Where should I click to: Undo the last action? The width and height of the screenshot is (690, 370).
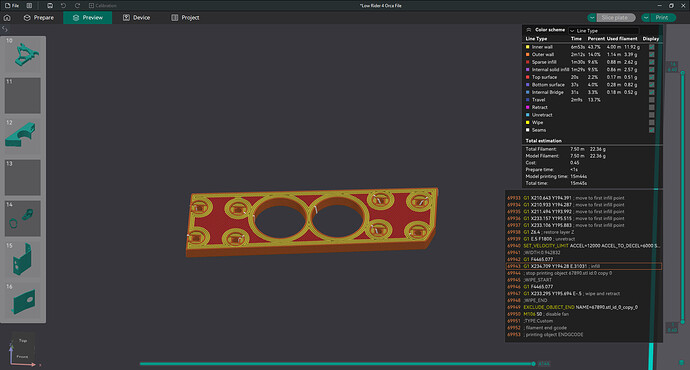point(63,6)
